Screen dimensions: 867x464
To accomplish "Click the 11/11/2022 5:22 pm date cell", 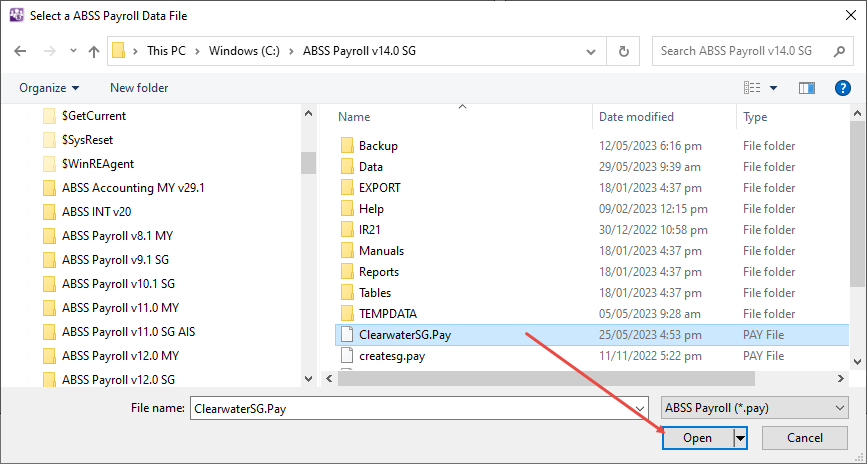I will 650,356.
